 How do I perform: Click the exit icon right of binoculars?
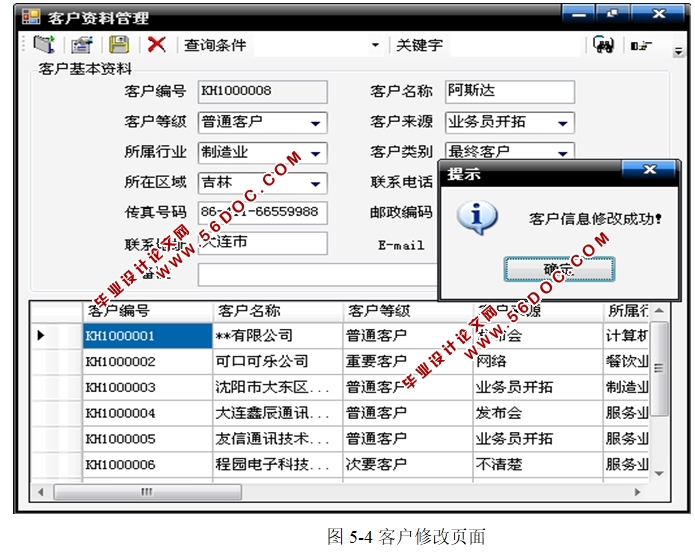pos(638,45)
